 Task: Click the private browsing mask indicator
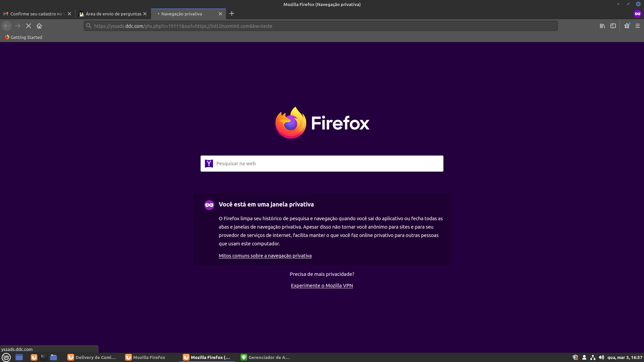coord(638,14)
